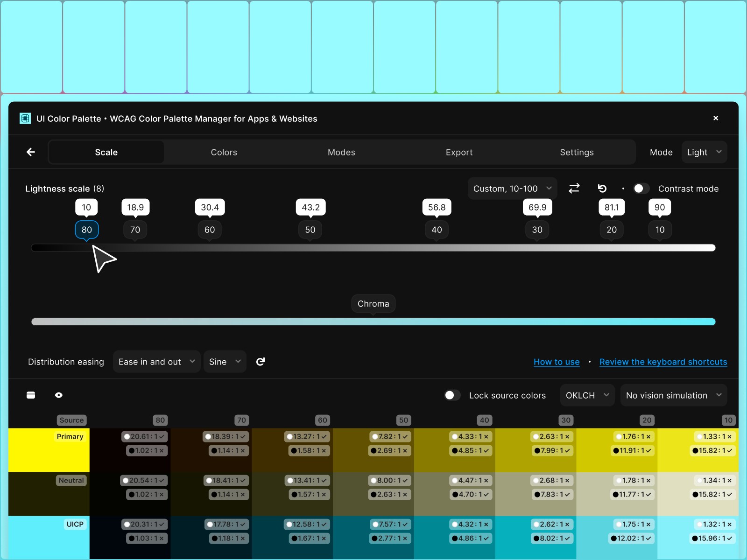Open the Custom, 10-100 scale dropdown
This screenshot has width=747, height=560.
[x=512, y=189]
